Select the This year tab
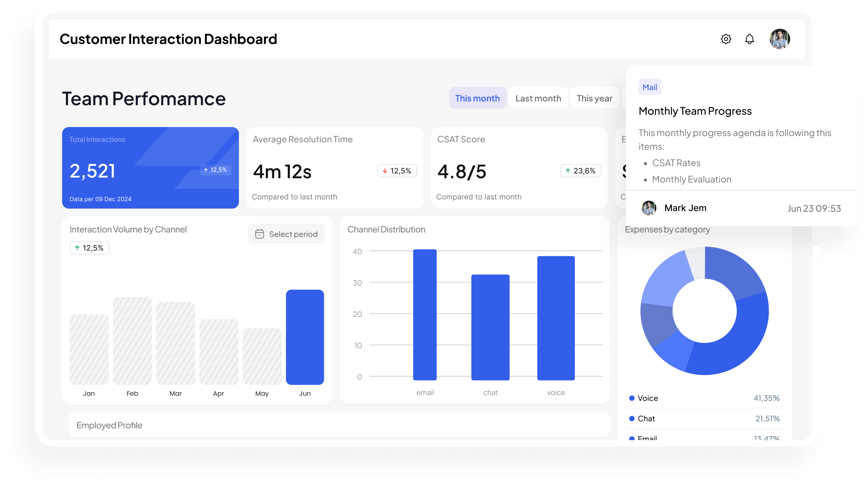The width and height of the screenshot is (868, 488). tap(594, 98)
